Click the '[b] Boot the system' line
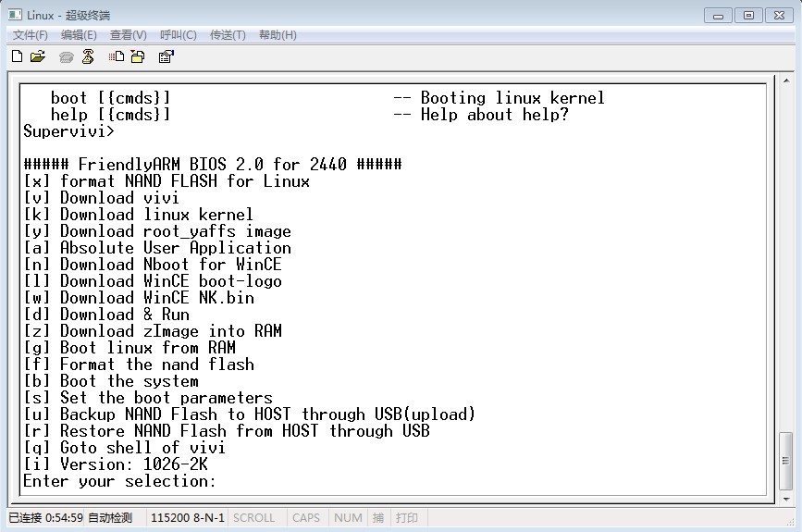This screenshot has width=802, height=532. [111, 381]
